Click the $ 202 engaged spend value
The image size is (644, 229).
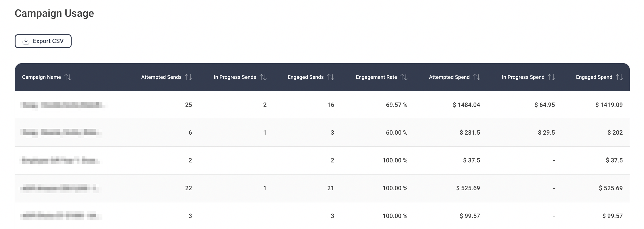[615, 133]
